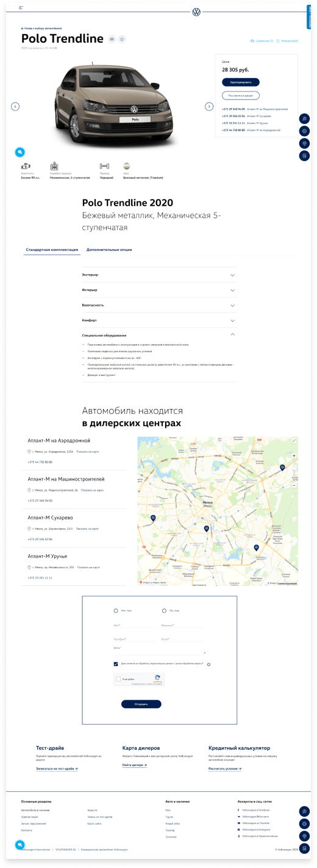
Task: Open Контакты footer link
Action: click(27, 830)
